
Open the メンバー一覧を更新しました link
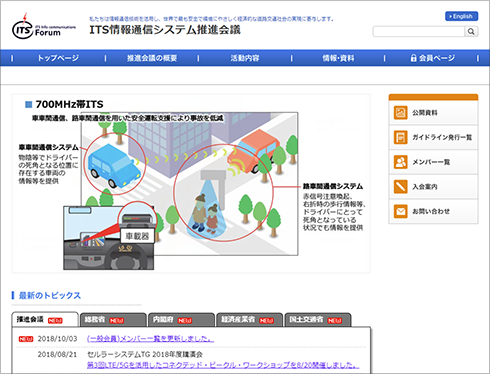150,339
